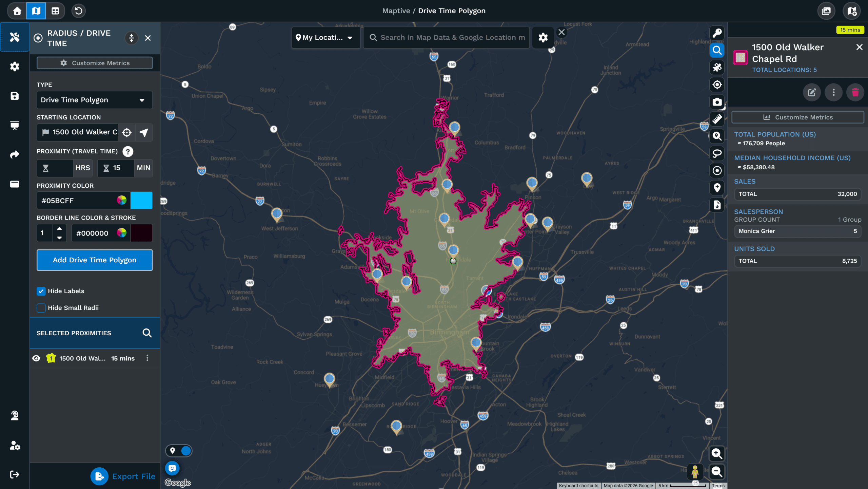The height and width of the screenshot is (489, 868).
Task: Open Keyboard shortcuts link
Action: (578, 486)
